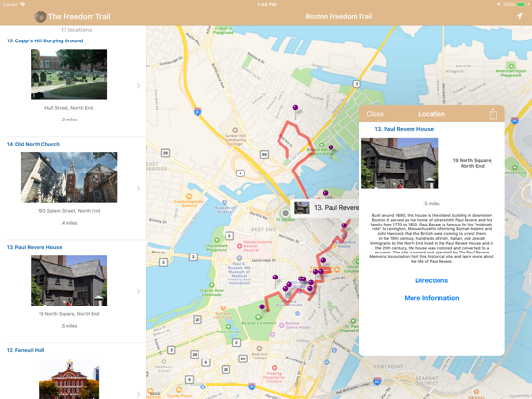532x399 pixels.
Task: Close the Location popup
Action: pyautogui.click(x=375, y=114)
